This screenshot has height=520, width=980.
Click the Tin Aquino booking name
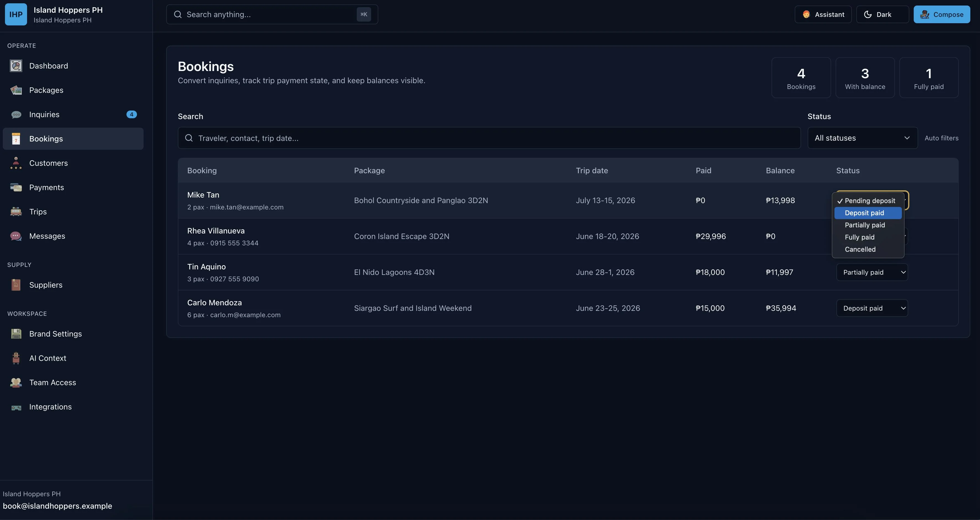206,267
